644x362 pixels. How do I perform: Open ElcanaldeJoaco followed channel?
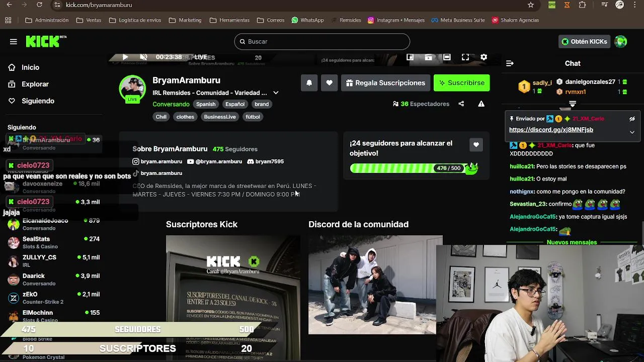[54, 224]
